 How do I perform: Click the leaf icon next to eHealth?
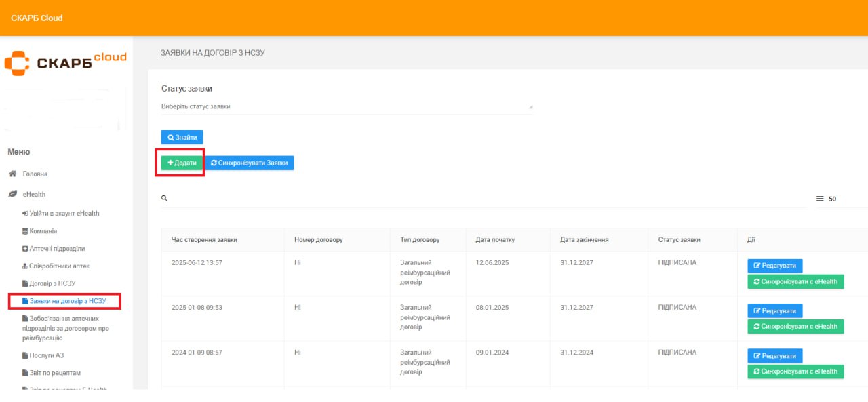tap(12, 194)
